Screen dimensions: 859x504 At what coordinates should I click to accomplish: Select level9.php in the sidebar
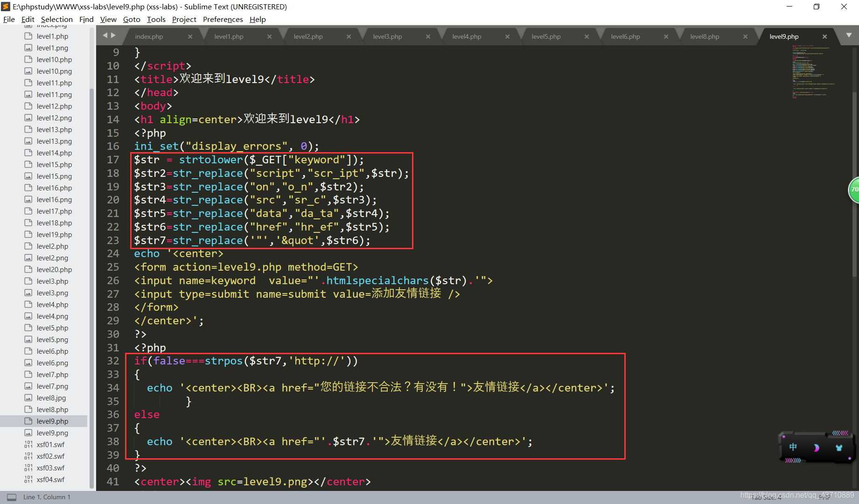pyautogui.click(x=52, y=421)
